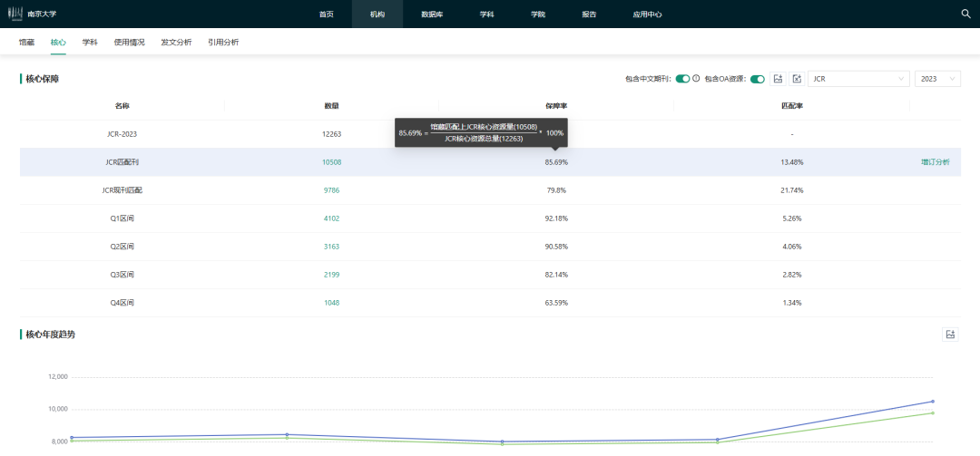Open 引用分析 tab
Screen dimensions: 980x456
click(223, 43)
